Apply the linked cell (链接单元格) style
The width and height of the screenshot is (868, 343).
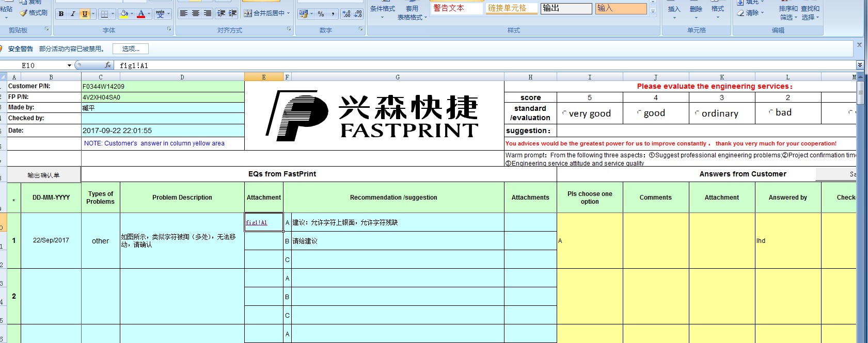click(x=512, y=8)
